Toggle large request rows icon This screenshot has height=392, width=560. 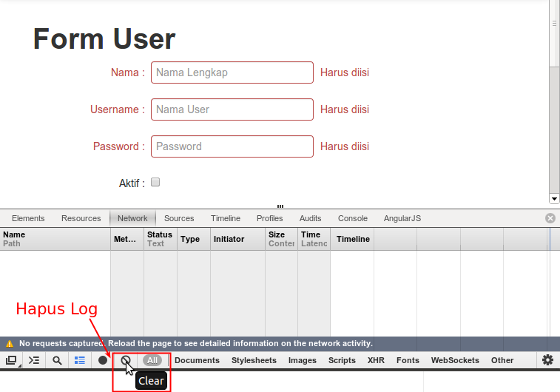(79, 360)
